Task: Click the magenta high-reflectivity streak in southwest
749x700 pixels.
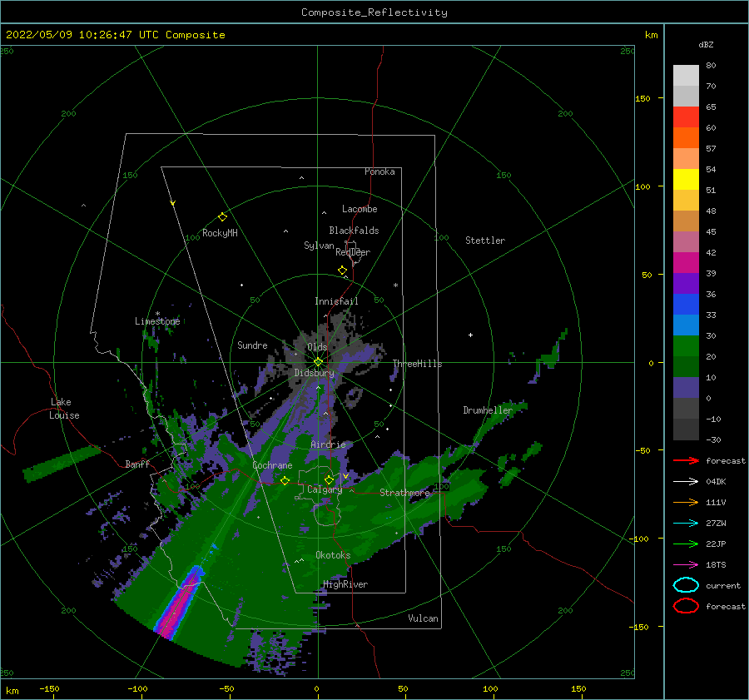Action: [x=179, y=604]
